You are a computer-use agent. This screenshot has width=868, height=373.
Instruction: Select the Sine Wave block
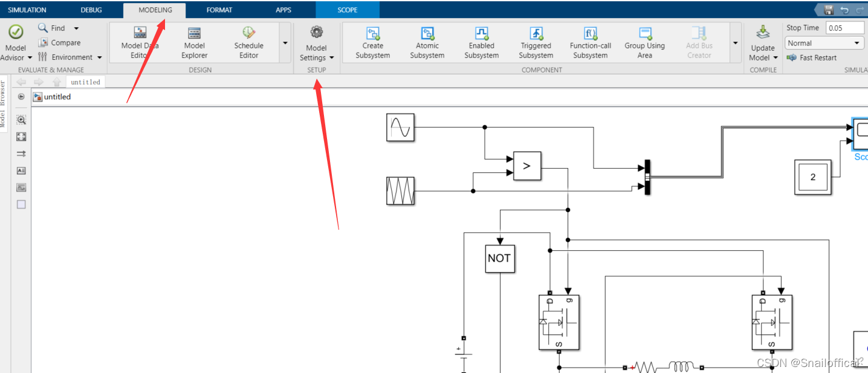[x=400, y=128]
